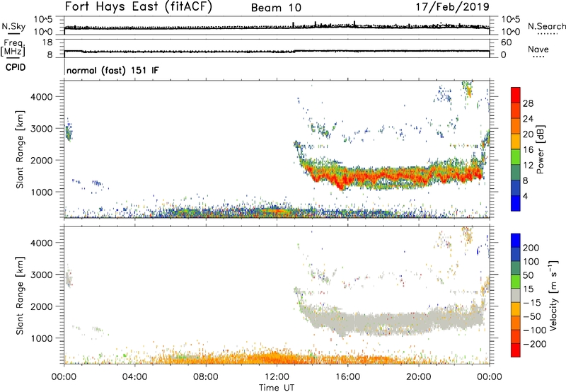This screenshot has height=392, width=566.
Task: Click the 'CPID' row label
Action: pos(16,67)
